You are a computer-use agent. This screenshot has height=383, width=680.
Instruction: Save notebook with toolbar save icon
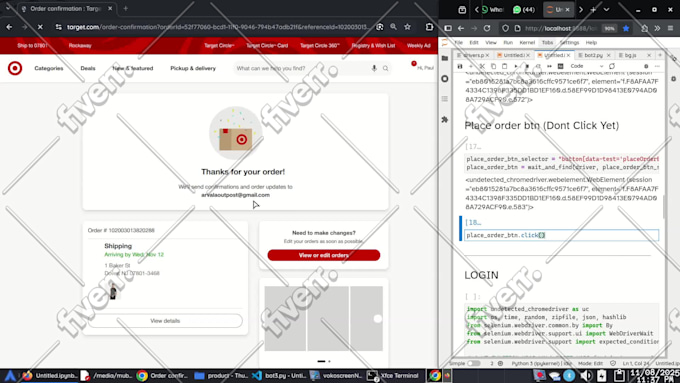pos(460,66)
